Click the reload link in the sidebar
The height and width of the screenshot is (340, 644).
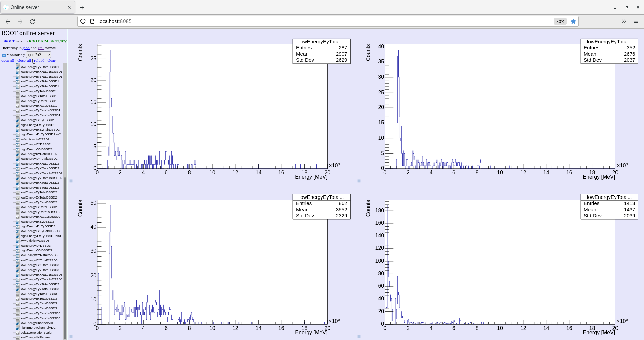[39, 61]
